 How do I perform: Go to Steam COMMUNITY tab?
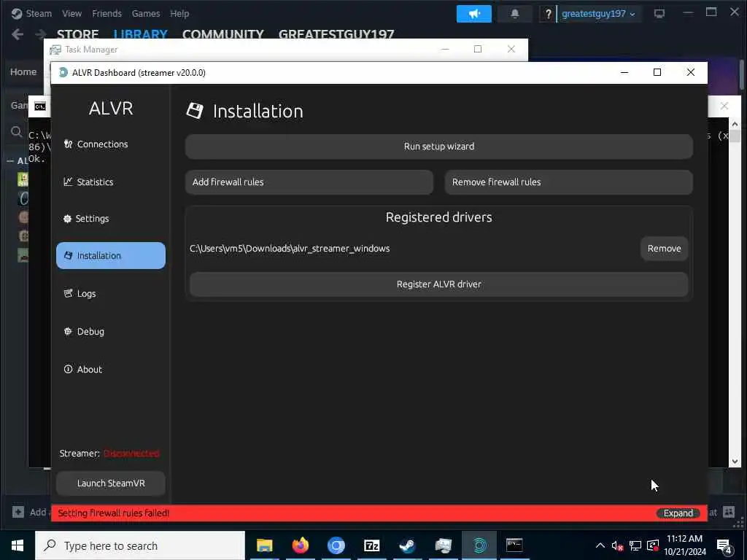click(x=223, y=34)
